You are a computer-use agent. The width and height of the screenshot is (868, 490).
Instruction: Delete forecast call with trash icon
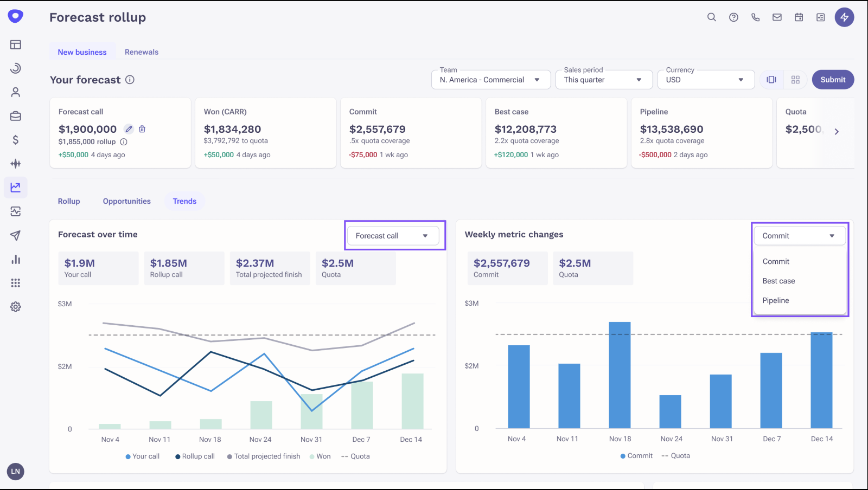[x=142, y=129]
